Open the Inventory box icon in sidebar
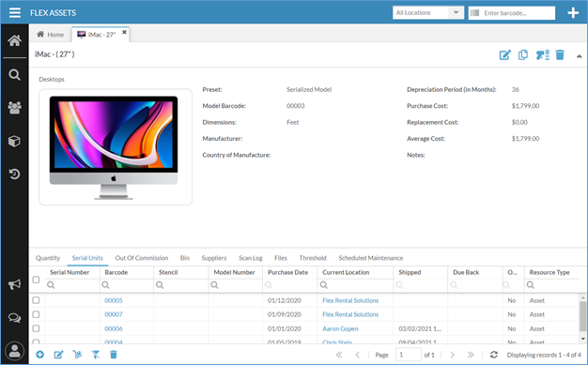 (x=15, y=141)
